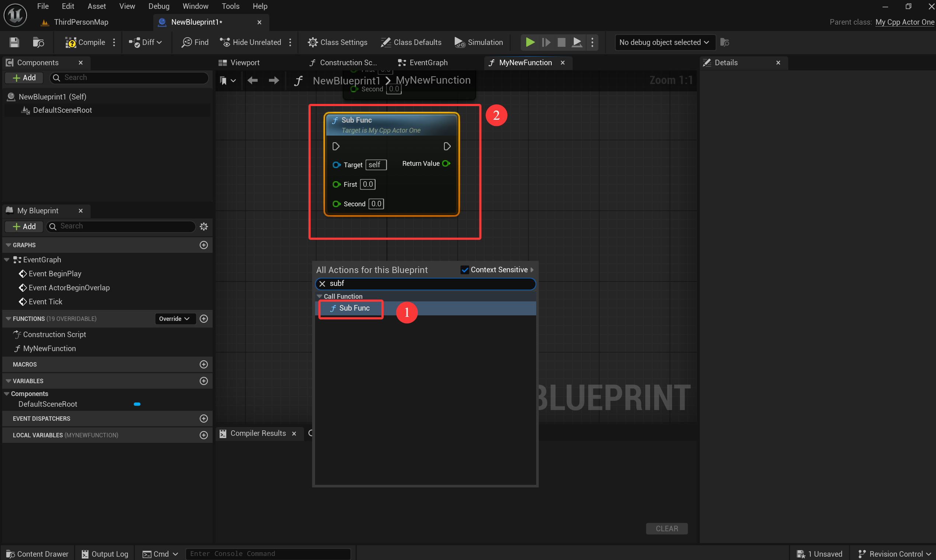The width and height of the screenshot is (936, 560).
Task: Click the Browse to asset icon
Action: (x=38, y=42)
